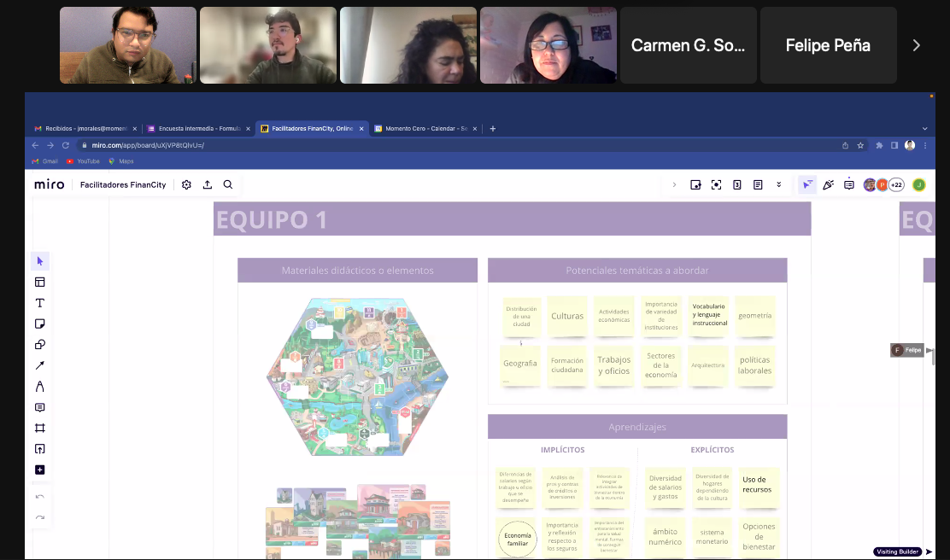Click the Economía familiar circle
The width and height of the screenshot is (950, 560).
click(518, 540)
